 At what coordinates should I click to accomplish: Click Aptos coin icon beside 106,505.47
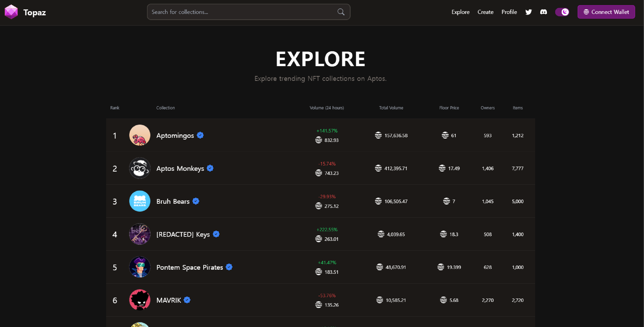tap(378, 201)
